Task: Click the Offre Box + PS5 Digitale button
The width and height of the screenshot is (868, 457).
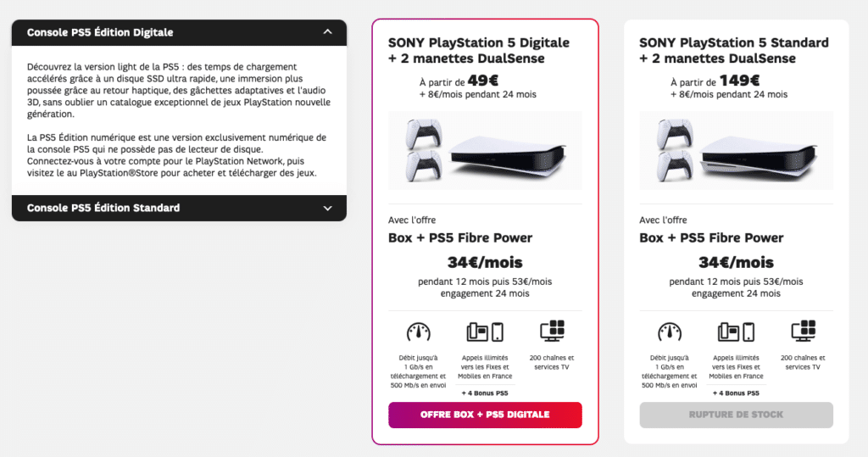Action: (x=485, y=415)
